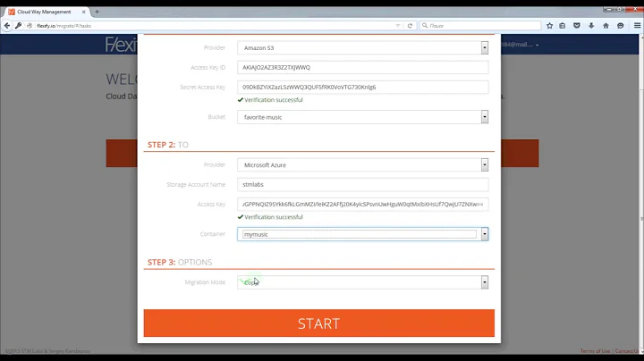Click the browser back arrow button
This screenshot has height=361, width=644.
[7, 25]
